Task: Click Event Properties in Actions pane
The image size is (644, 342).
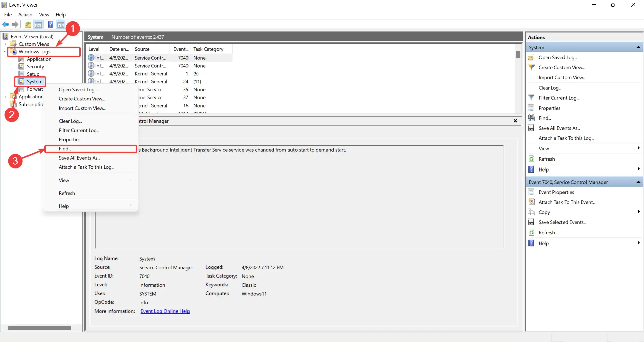Action: point(556,192)
